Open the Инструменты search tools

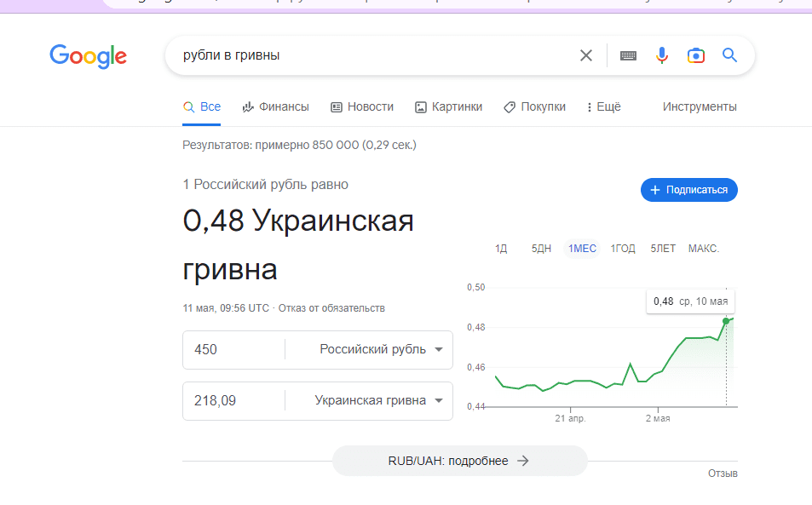[x=700, y=107]
